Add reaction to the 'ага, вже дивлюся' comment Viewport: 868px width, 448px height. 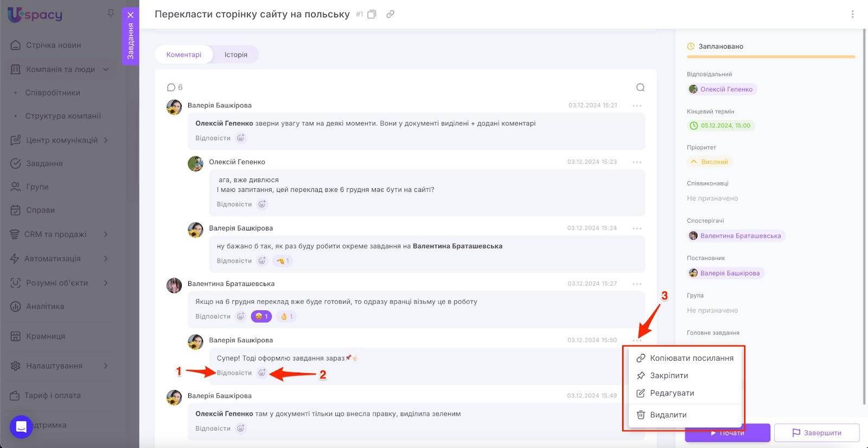point(262,204)
